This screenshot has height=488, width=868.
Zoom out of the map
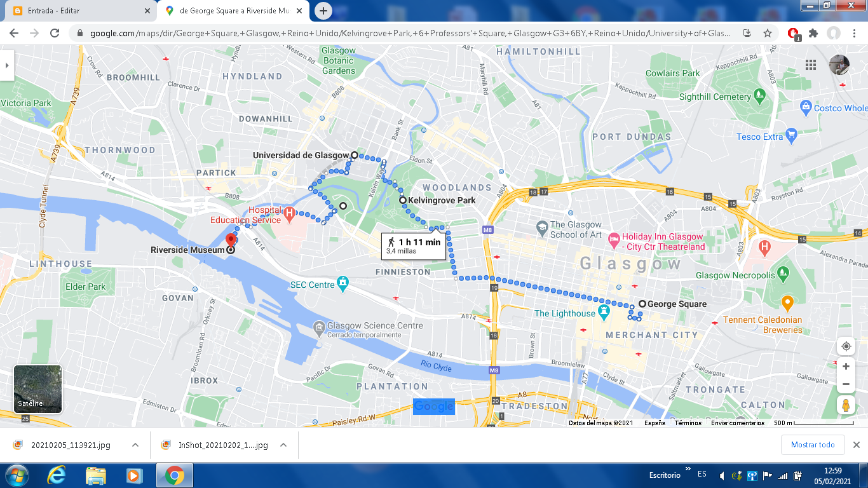click(x=846, y=384)
